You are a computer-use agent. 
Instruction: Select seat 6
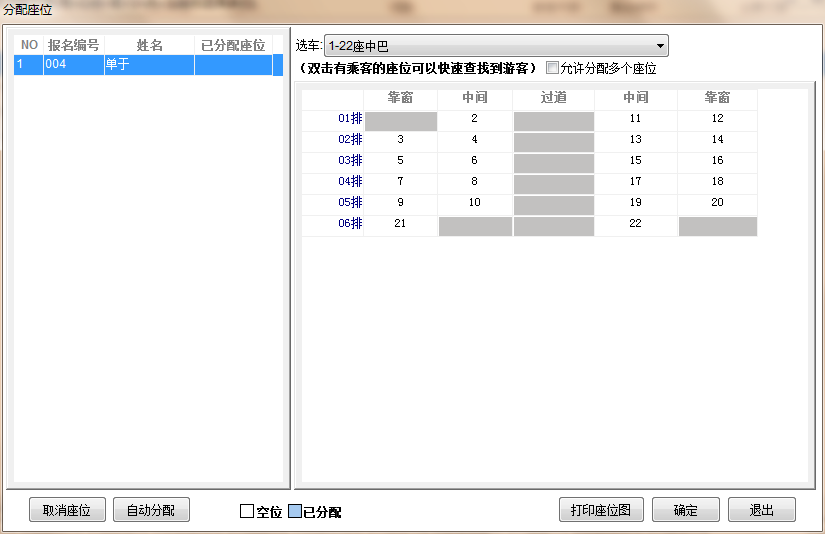tap(475, 161)
